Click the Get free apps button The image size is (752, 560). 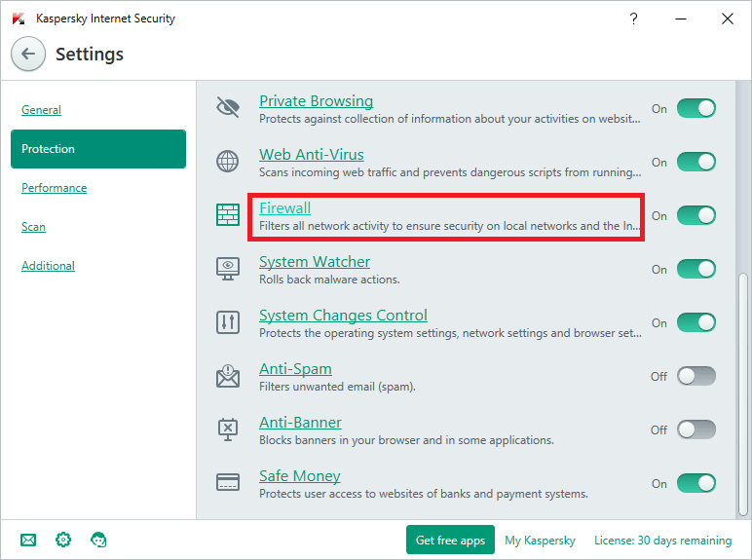[450, 540]
